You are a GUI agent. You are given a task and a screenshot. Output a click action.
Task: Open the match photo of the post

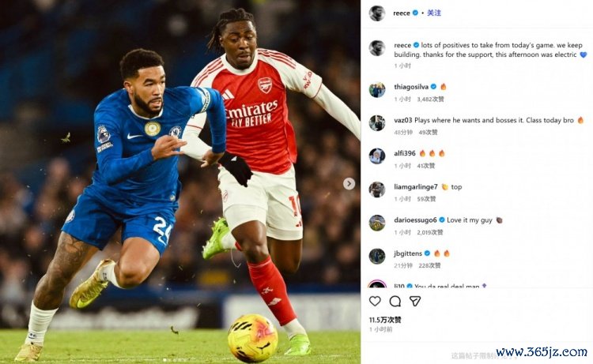pyautogui.click(x=180, y=182)
